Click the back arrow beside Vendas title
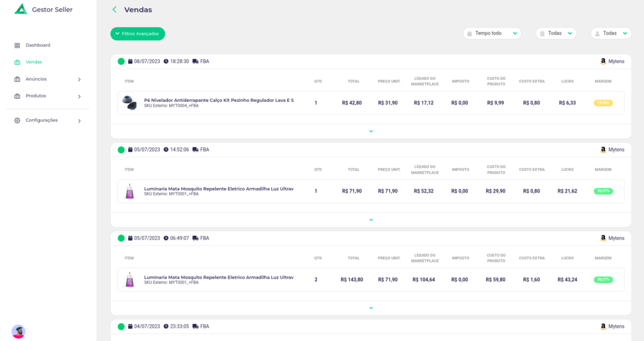644x341 pixels. pyautogui.click(x=114, y=9)
